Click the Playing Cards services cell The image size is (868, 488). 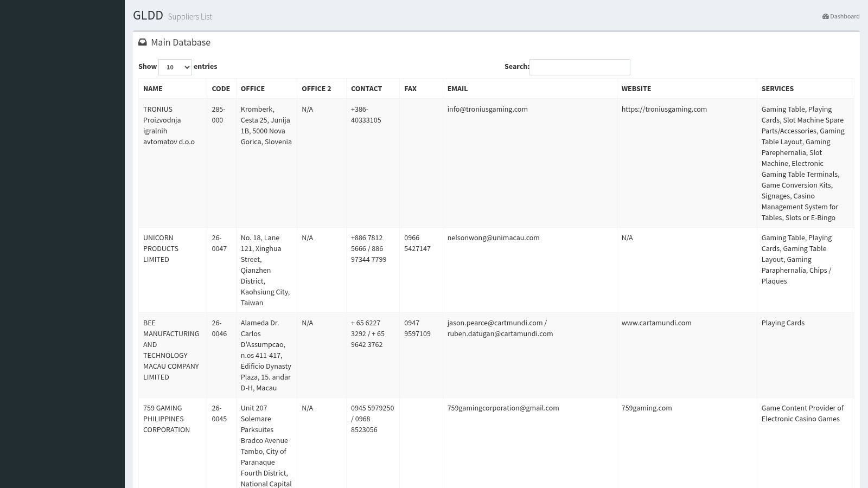coord(806,355)
